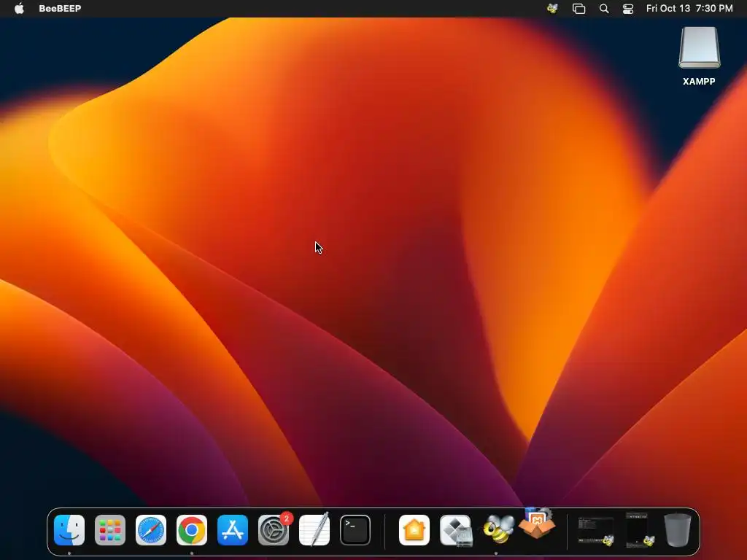Screen dimensions: 747x560
Task: Open the App Store from the Dock
Action: [233, 530]
